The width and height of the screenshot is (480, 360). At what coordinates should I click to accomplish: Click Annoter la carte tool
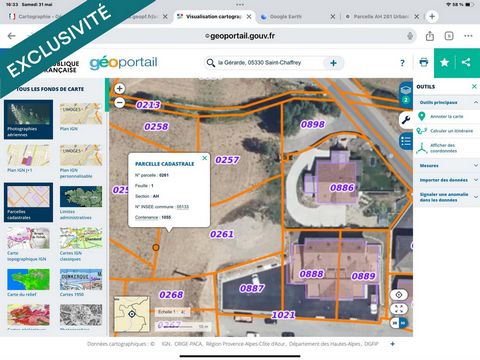point(447,116)
